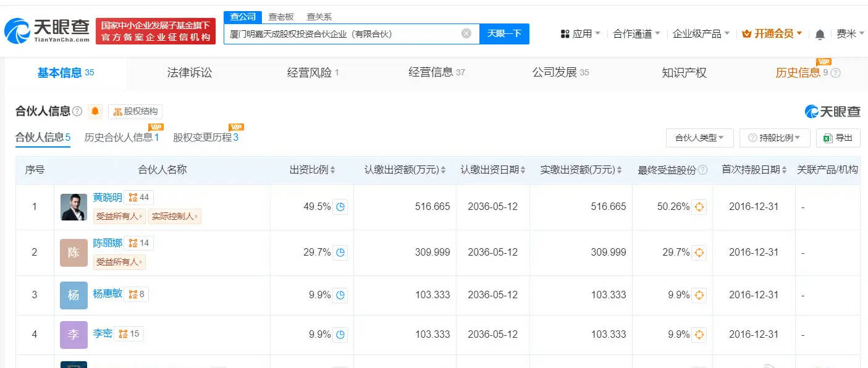
Task: Select the 历史信息 VIP tab
Action: pos(802,73)
